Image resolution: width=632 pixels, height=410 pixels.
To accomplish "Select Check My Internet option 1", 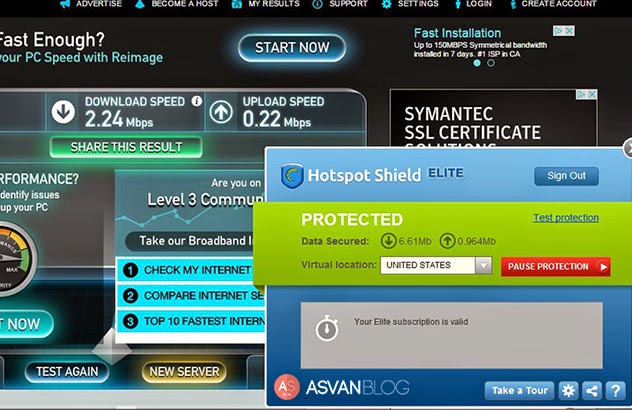I will (191, 270).
